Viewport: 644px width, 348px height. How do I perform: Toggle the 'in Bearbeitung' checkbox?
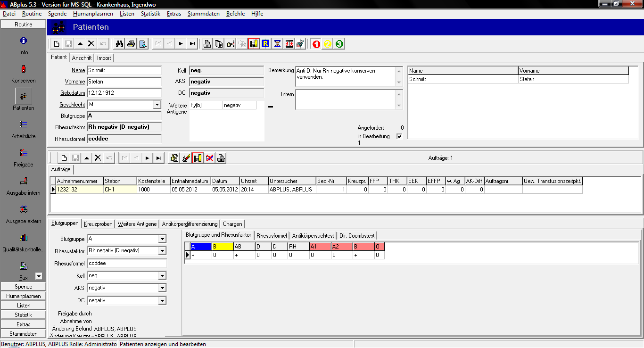399,136
